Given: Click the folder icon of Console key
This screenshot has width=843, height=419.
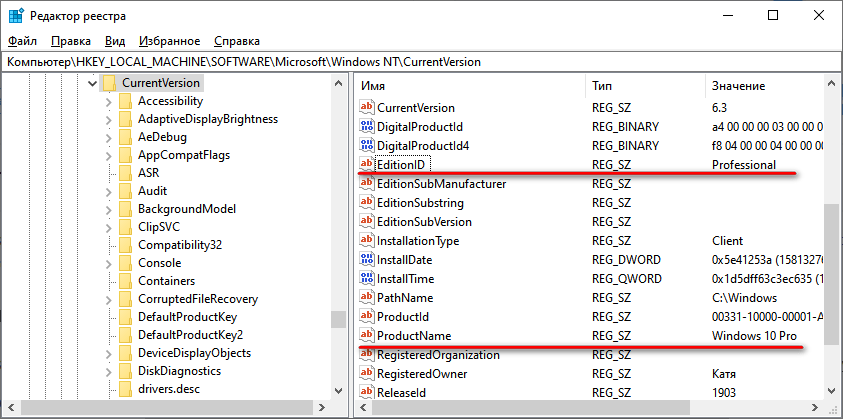Looking at the screenshot, I should [125, 262].
